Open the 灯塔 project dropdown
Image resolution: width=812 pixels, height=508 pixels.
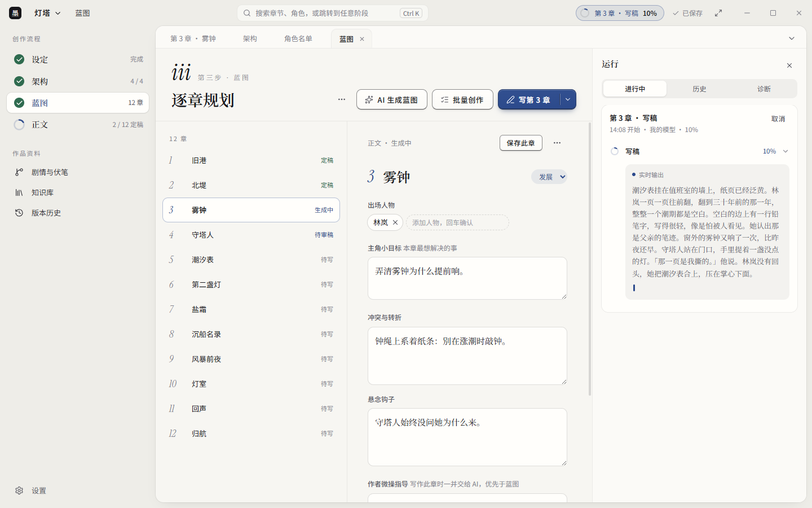click(x=47, y=13)
